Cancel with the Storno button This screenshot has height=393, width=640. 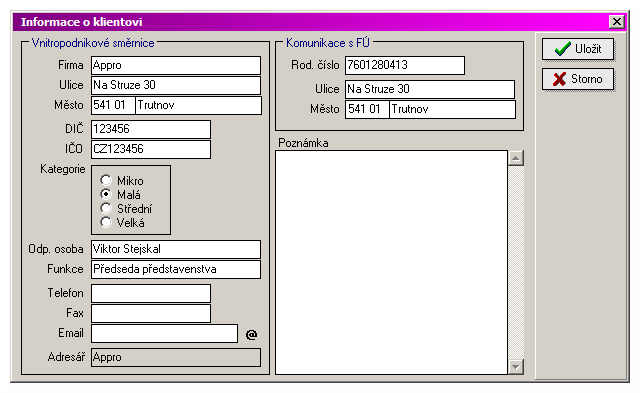[x=578, y=79]
